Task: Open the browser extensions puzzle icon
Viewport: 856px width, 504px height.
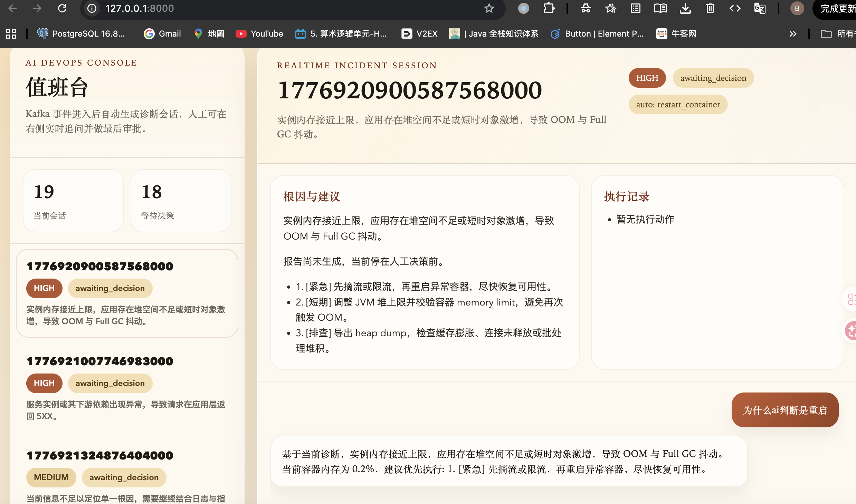Action: click(x=549, y=8)
